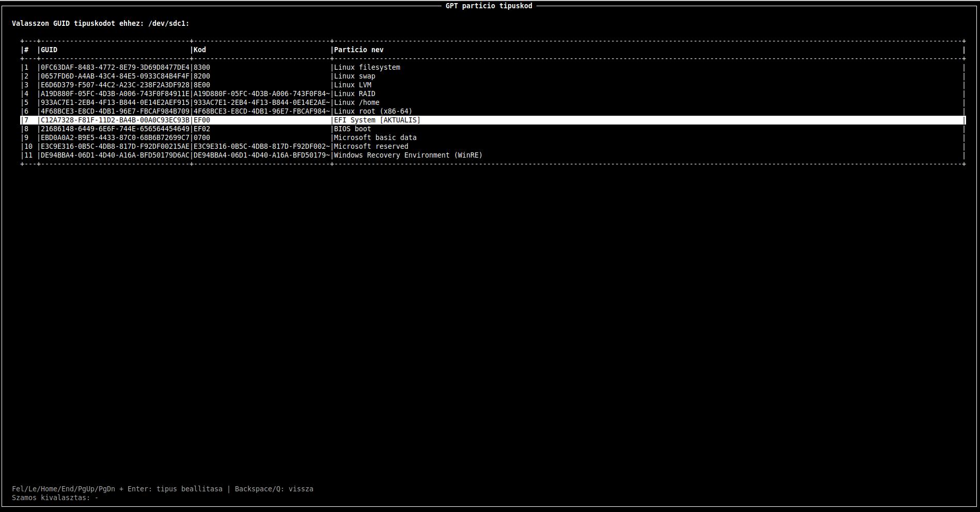Select the Linux swap row
The width and height of the screenshot is (980, 512).
pyautogui.click(x=493, y=76)
